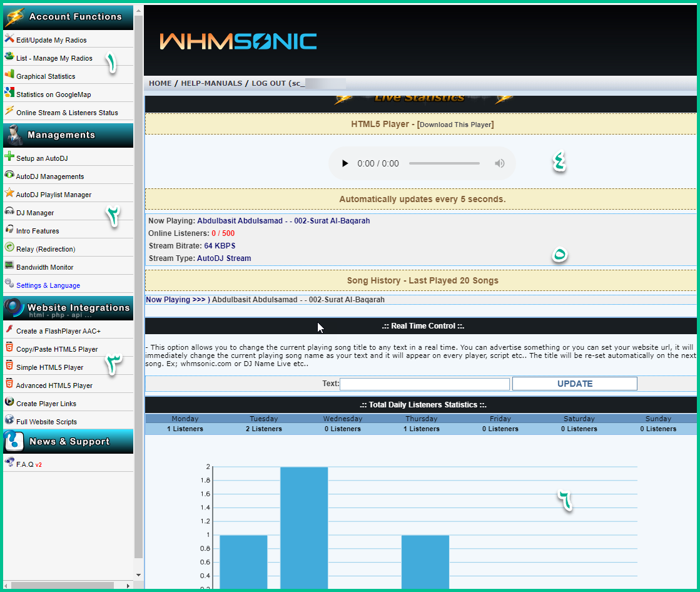Click the Graphical Statistics bar chart icon
The width and height of the screenshot is (700, 592).
point(9,75)
